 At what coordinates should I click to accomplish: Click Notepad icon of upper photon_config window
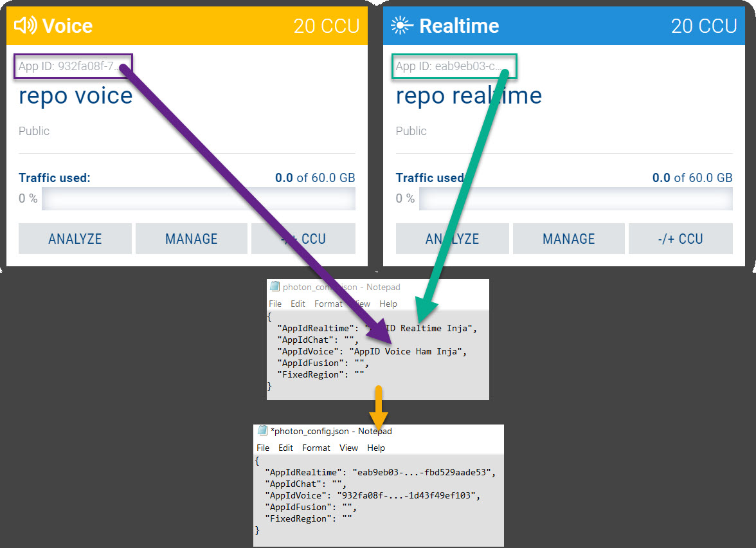[x=275, y=287]
